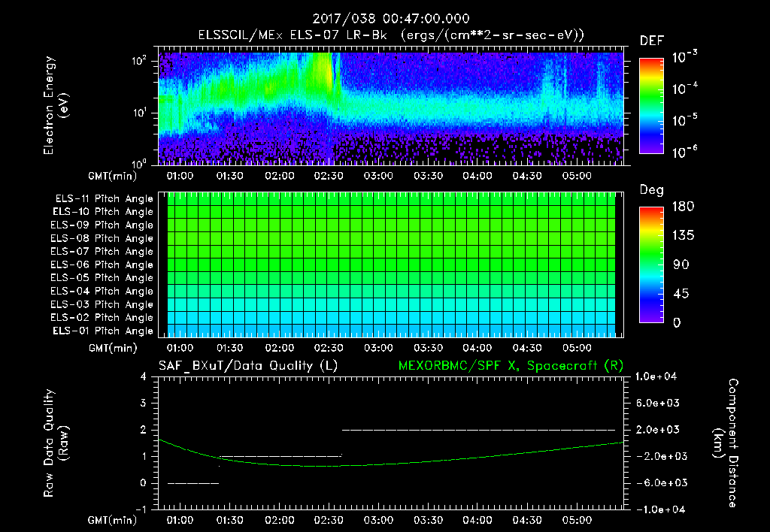Click the SAF_BXuT/Data Quality (L) legend
The image size is (770, 532).
248,366
